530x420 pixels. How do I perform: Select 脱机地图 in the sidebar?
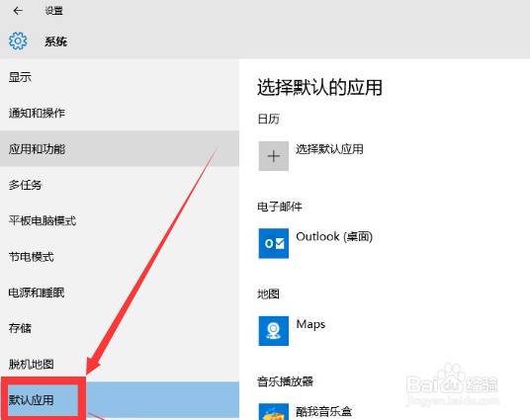coord(120,365)
